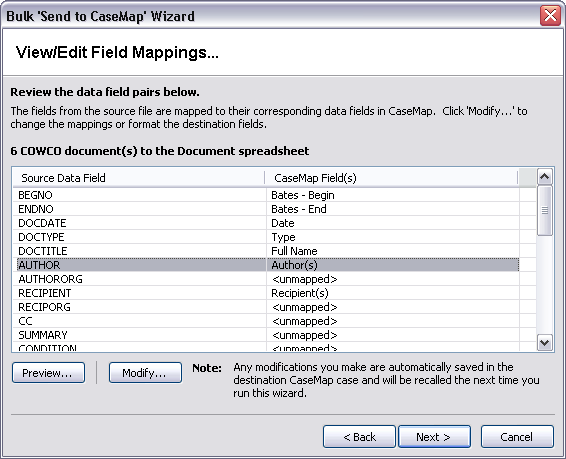
Task: Click the unmapped cell for AUTHORORG
Action: point(393,279)
